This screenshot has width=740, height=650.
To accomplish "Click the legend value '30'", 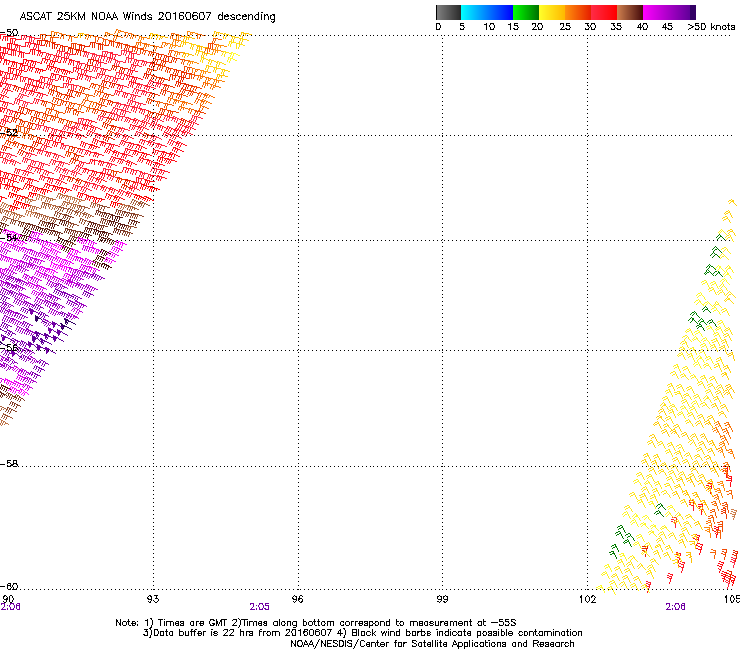I will coord(590,27).
